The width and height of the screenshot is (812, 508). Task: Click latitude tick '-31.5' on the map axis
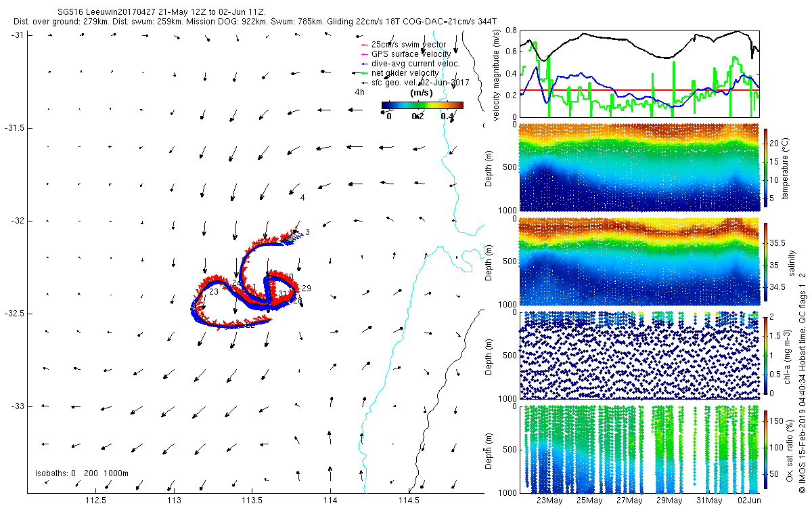tap(14, 128)
